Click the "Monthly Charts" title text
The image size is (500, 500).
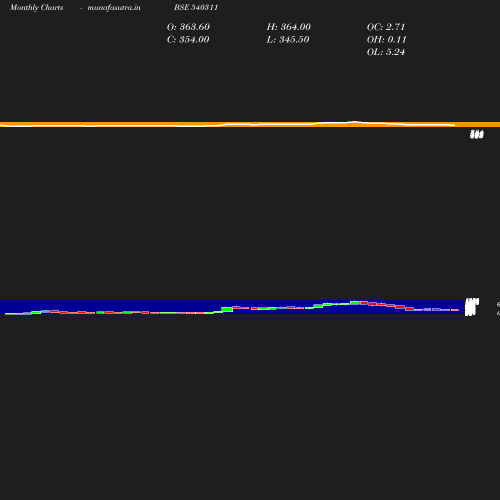(37, 7)
